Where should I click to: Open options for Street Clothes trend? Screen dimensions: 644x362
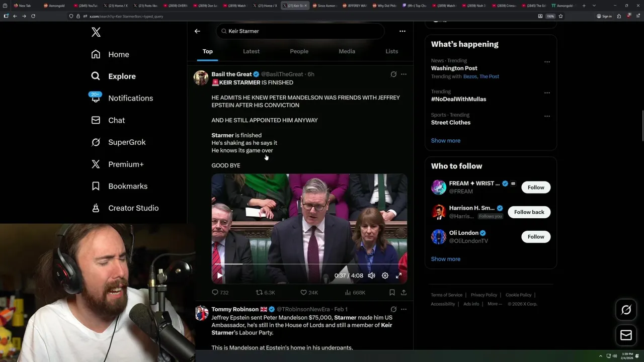pyautogui.click(x=547, y=117)
